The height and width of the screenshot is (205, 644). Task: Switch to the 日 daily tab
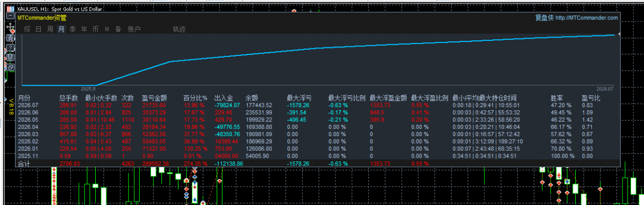[x=38, y=29]
